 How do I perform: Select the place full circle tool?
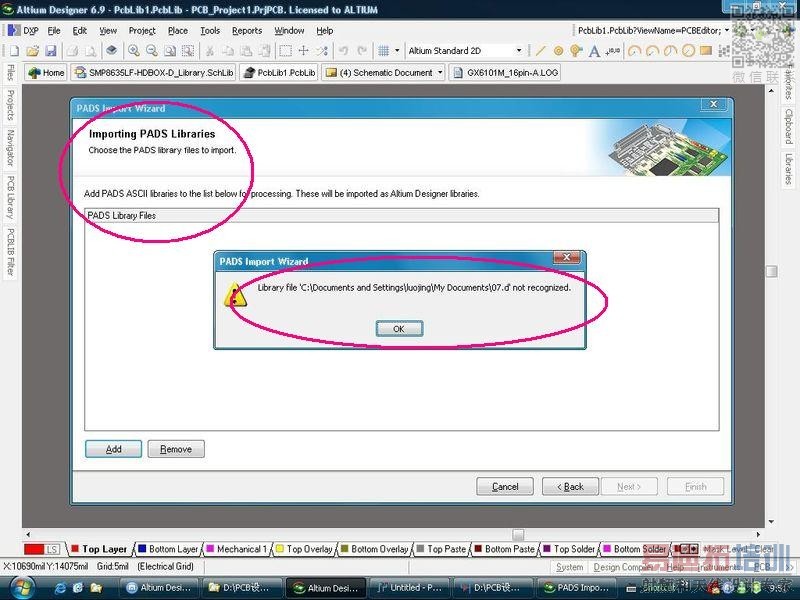tap(688, 51)
